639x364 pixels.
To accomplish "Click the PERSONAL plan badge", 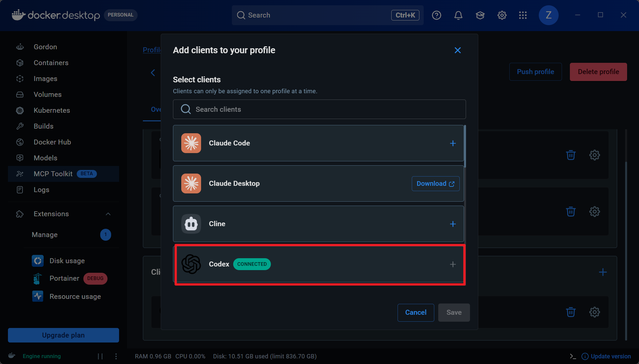I will click(x=121, y=15).
